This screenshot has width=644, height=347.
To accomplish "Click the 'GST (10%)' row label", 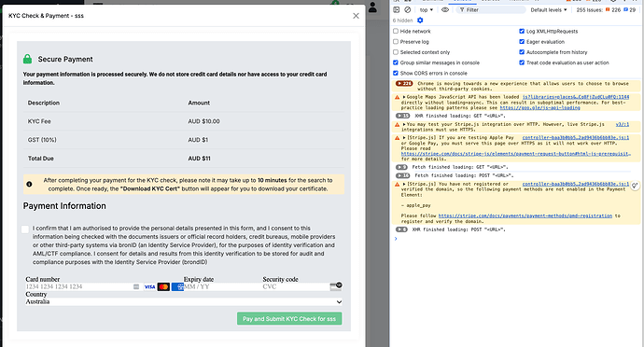I will [42, 140].
